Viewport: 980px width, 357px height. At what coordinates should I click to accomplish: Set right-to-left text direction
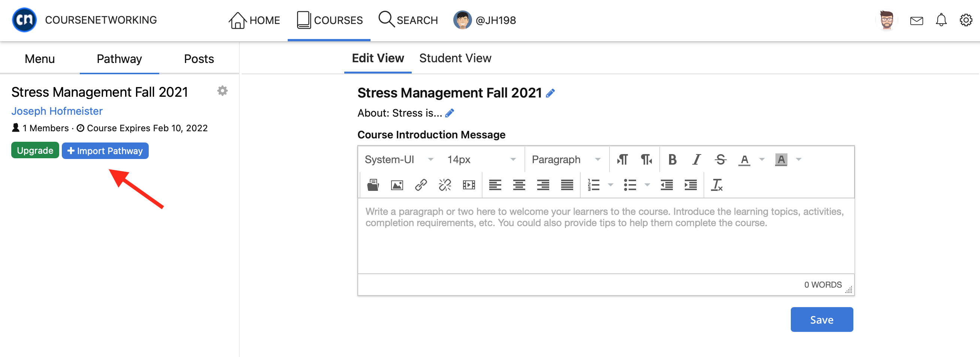click(646, 159)
